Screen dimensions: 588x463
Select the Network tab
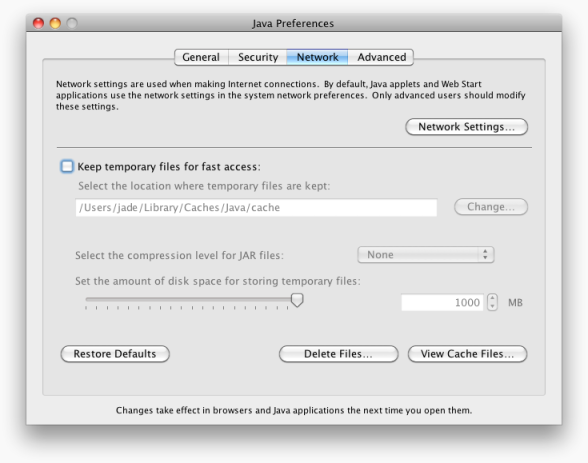317,57
